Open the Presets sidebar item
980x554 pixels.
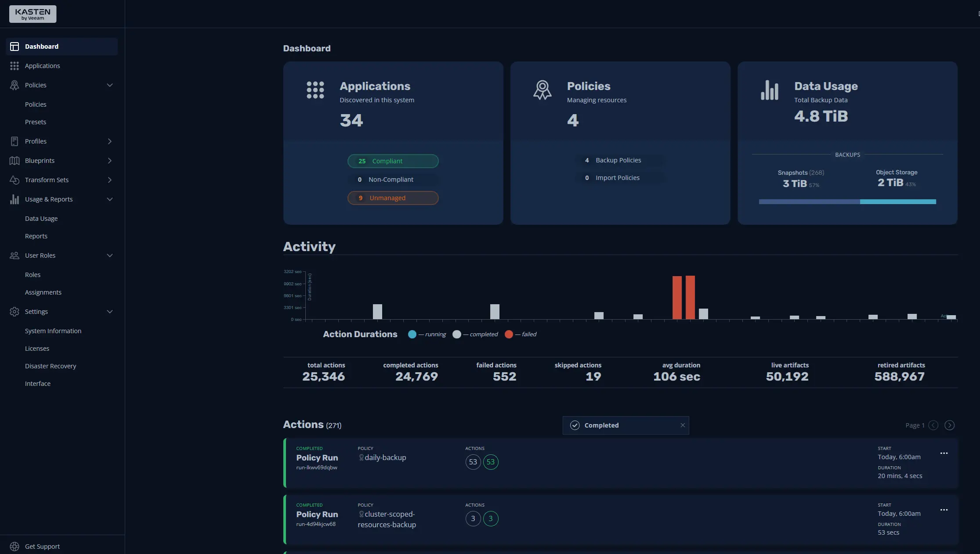(x=36, y=122)
